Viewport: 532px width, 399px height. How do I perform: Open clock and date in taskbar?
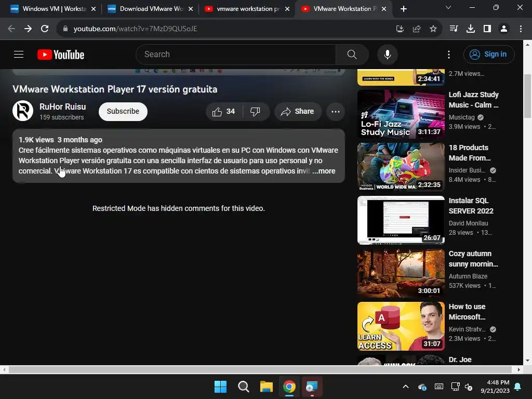pos(495,387)
